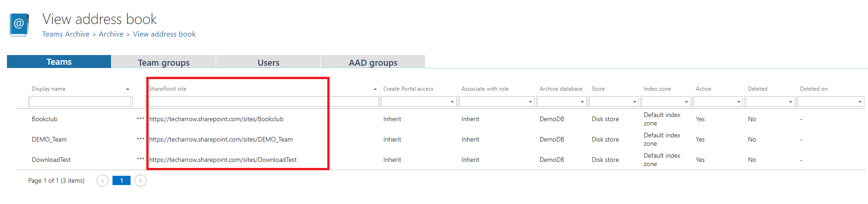This screenshot has width=868, height=204.
Task: Open the Store filter dropdown
Action: point(634,102)
